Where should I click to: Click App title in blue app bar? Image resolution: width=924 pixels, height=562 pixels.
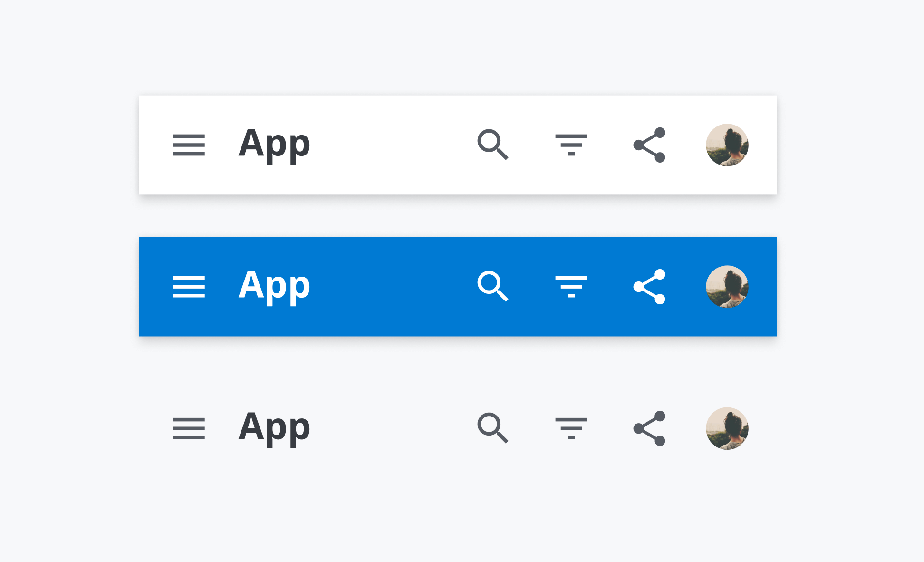[x=274, y=286]
